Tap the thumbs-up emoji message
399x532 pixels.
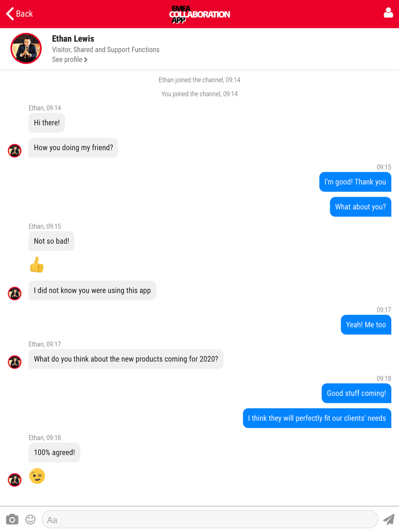coord(37,264)
